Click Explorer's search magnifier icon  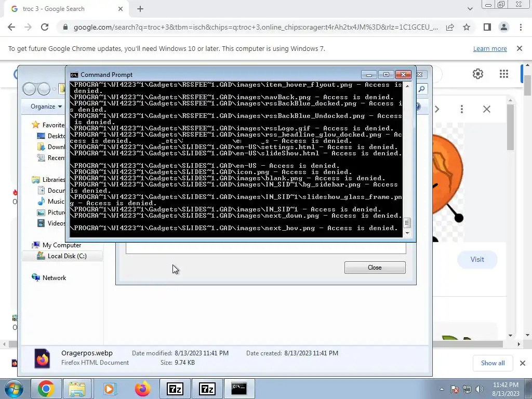422,89
